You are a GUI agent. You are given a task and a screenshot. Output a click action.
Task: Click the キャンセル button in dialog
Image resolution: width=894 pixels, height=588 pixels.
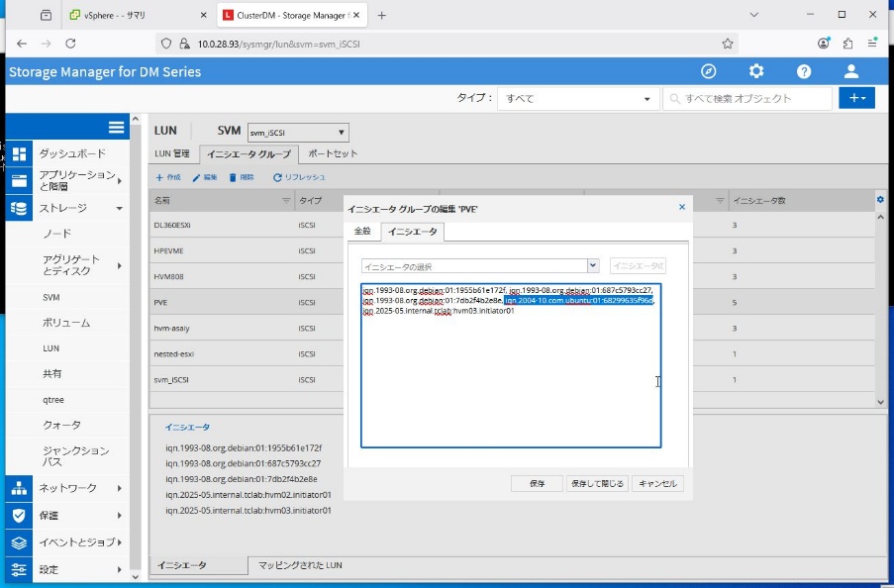point(657,484)
